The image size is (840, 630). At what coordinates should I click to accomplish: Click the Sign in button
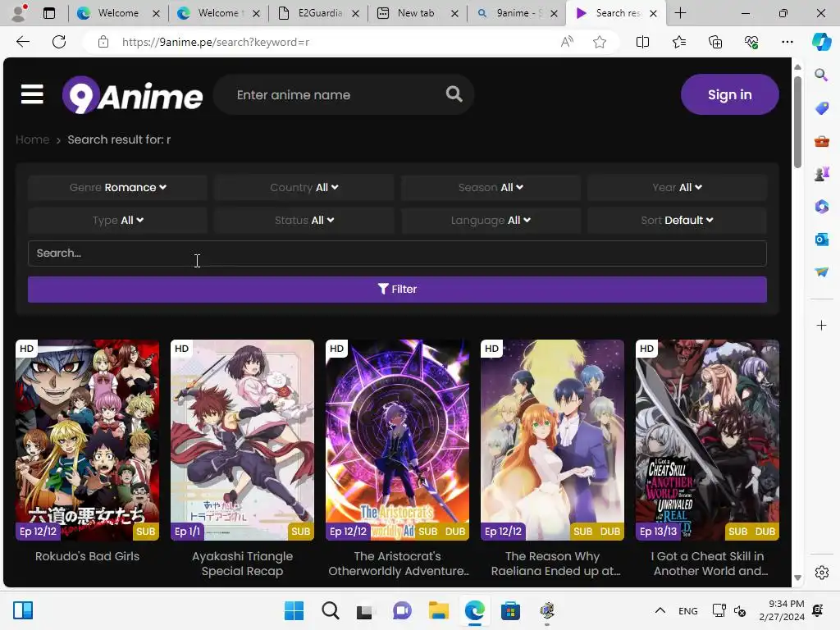click(729, 94)
